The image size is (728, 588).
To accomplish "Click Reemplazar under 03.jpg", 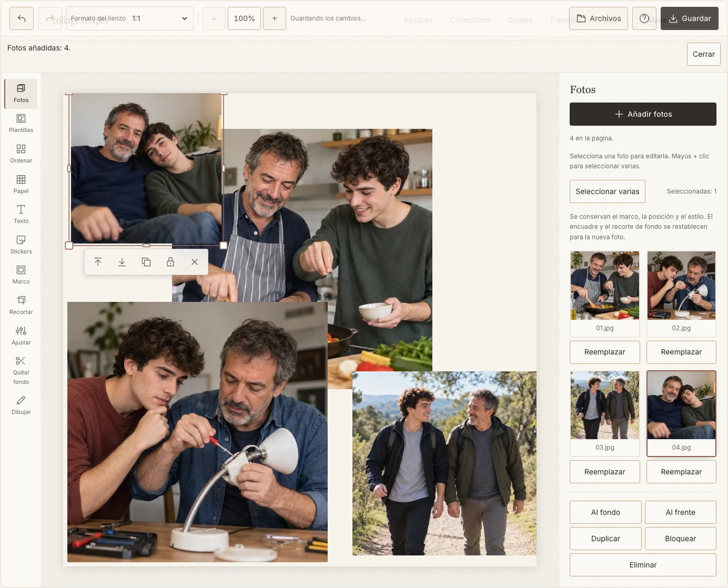I will click(605, 472).
